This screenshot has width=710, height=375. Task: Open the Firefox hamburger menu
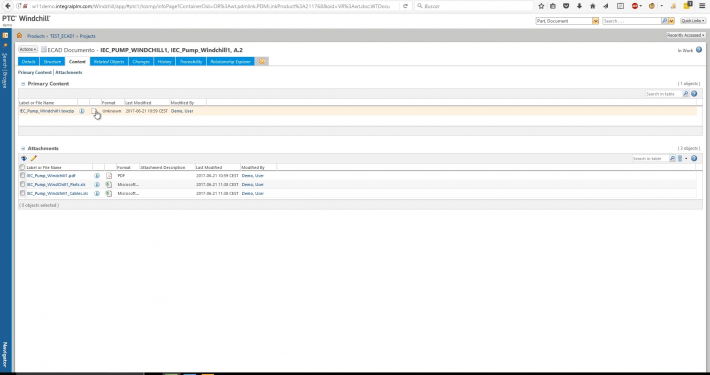(x=702, y=6)
